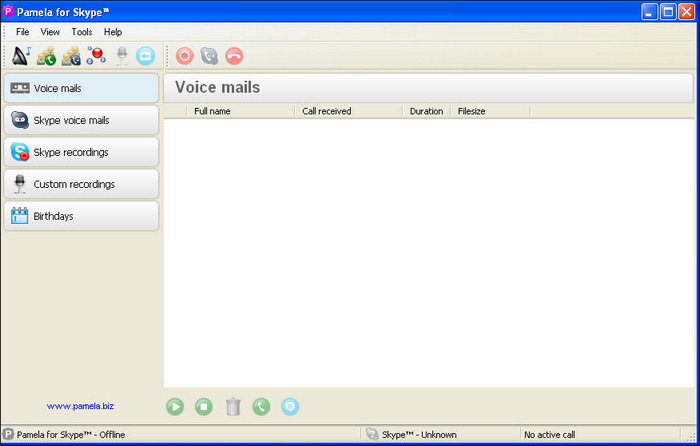This screenshot has width=700, height=446.
Task: Click the contacts with dark phone icon
Action: pyautogui.click(x=71, y=56)
